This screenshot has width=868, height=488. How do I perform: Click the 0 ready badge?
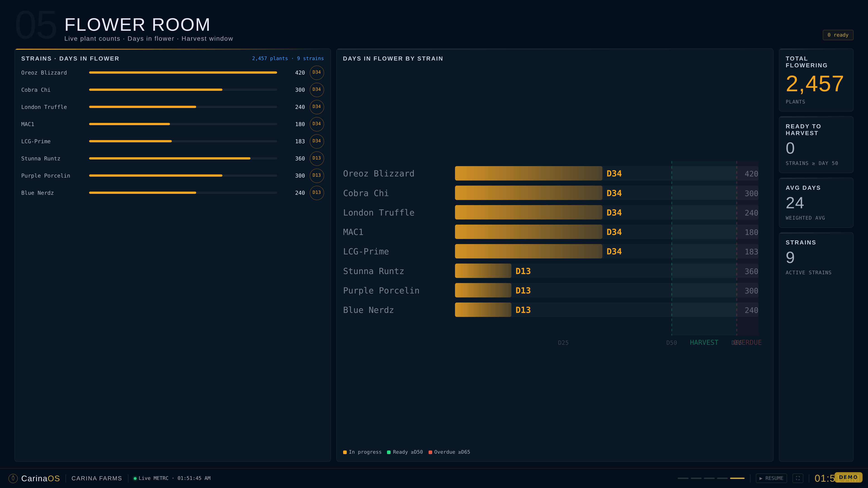point(838,35)
